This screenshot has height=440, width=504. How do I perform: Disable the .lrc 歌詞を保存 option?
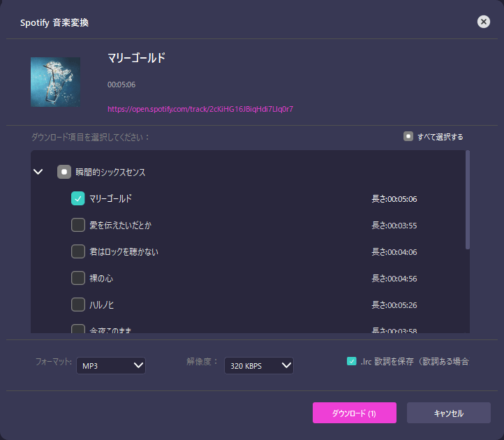coord(352,361)
